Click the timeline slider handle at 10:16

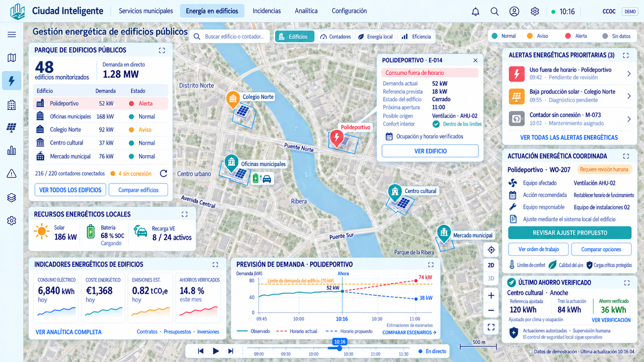(x=339, y=349)
